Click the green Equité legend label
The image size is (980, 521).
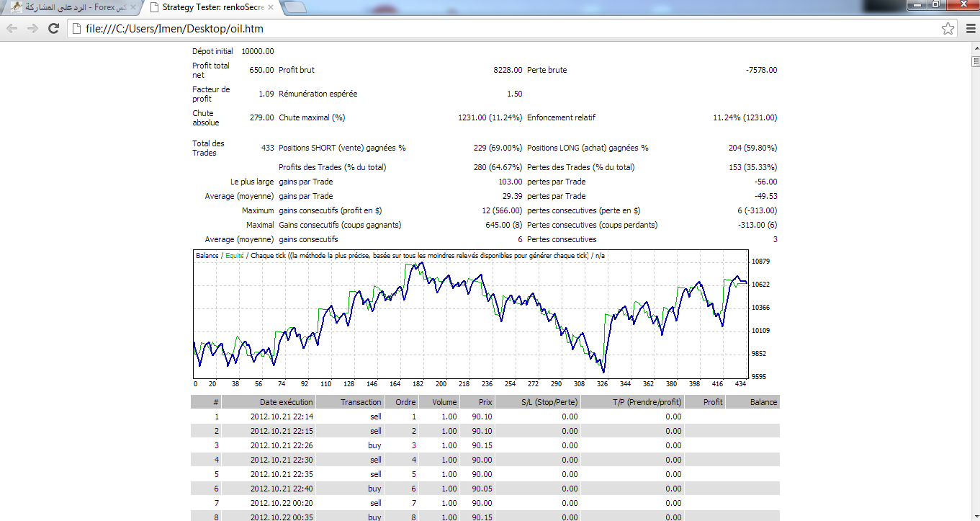pyautogui.click(x=235, y=256)
